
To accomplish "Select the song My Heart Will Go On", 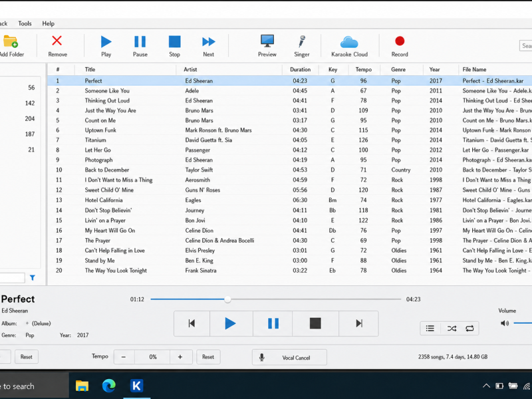I will click(x=110, y=231).
